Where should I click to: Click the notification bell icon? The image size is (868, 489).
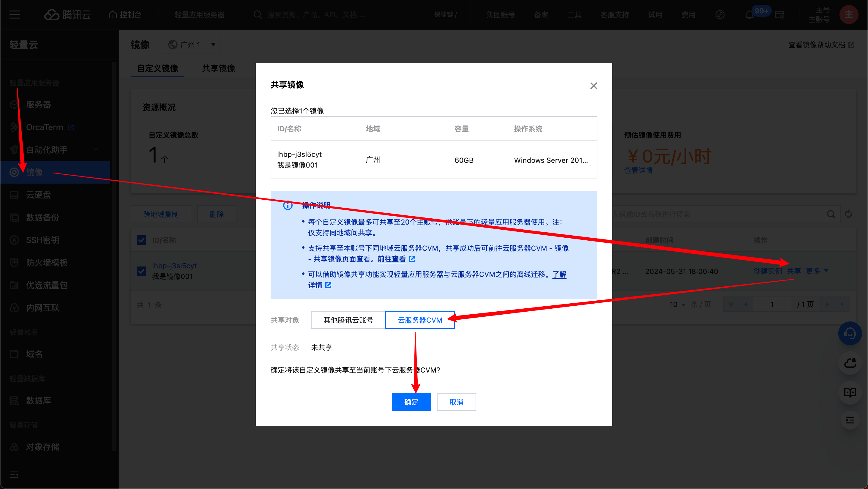(749, 15)
